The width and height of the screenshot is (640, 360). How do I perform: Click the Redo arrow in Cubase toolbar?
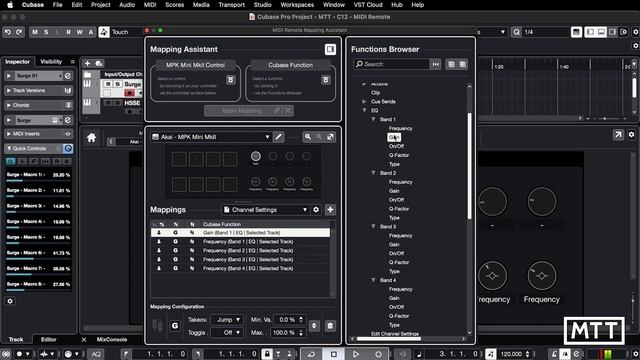click(x=19, y=32)
